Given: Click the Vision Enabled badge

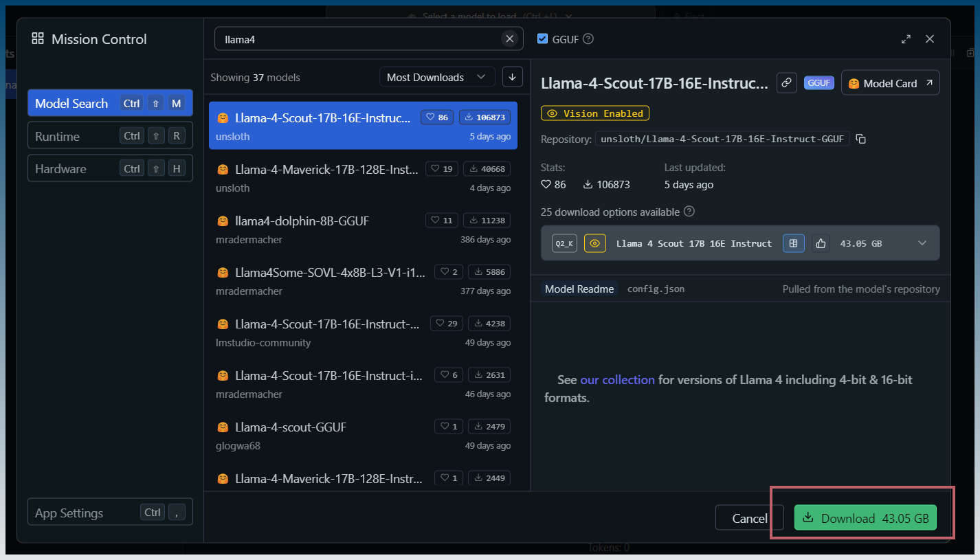Looking at the screenshot, I should 595,113.
